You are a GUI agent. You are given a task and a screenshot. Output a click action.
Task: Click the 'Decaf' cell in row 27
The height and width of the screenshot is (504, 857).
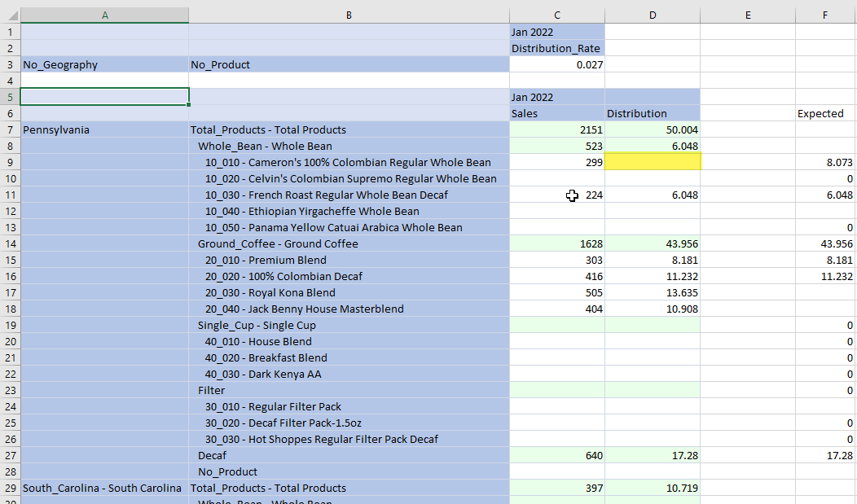pos(349,455)
